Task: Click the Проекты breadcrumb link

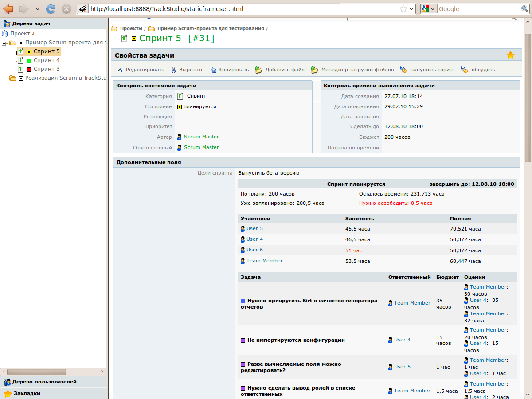Action: pos(131,28)
